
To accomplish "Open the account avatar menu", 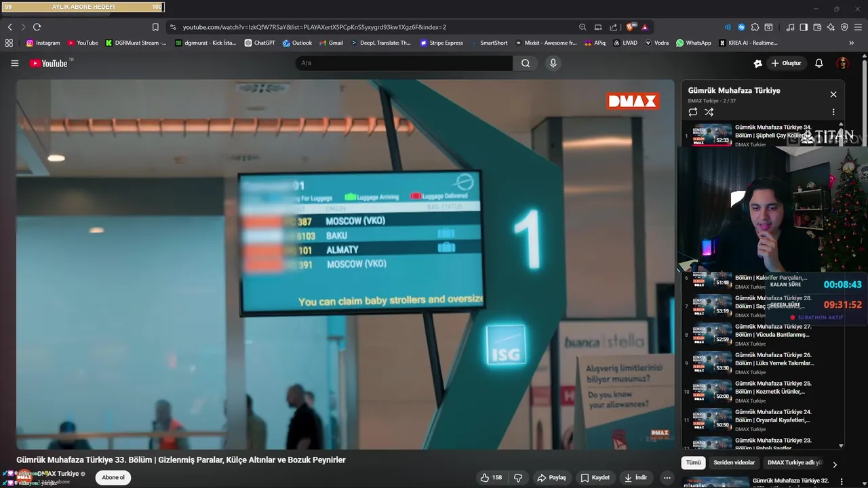I will click(843, 63).
